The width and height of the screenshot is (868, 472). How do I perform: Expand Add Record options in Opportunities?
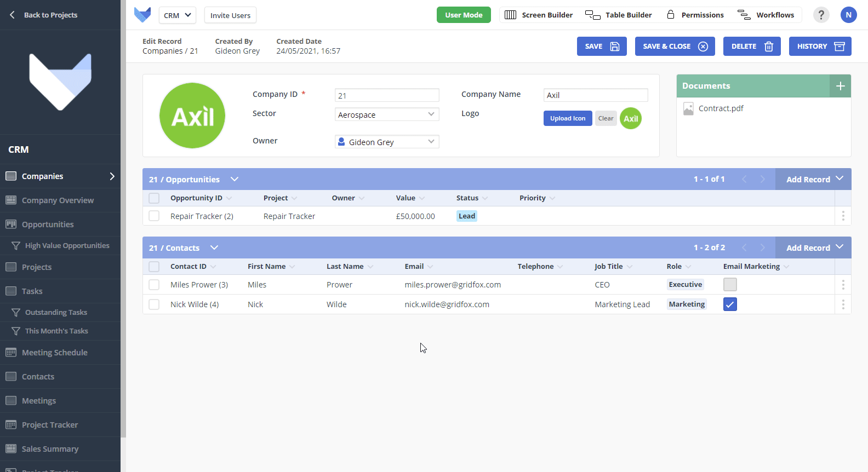point(840,179)
